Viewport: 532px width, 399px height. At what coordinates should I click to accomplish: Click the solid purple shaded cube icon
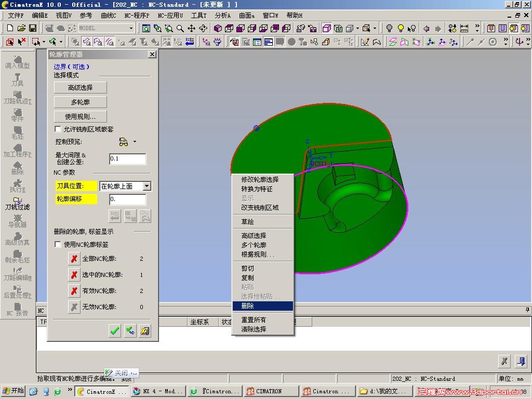coord(218,28)
